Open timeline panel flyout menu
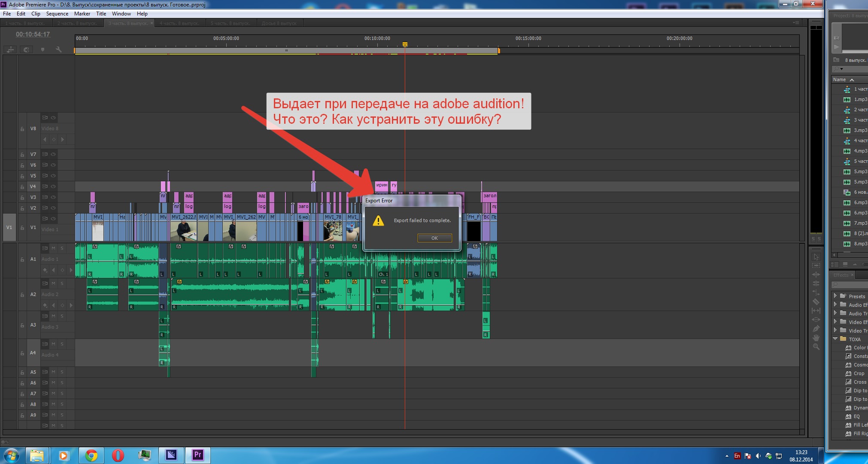The height and width of the screenshot is (464, 868). tap(796, 23)
